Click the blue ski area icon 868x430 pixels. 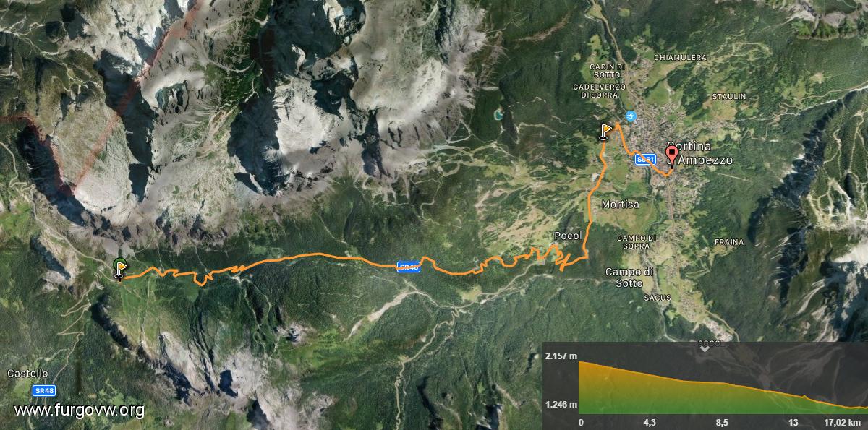pos(631,116)
